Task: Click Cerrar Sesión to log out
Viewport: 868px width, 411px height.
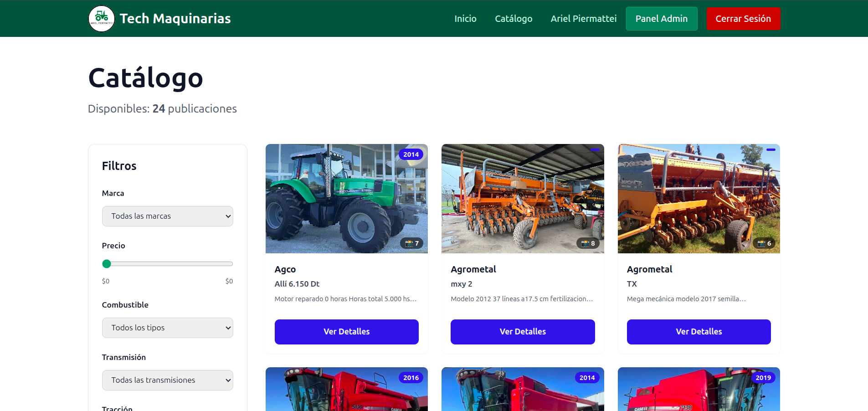Action: [x=743, y=19]
